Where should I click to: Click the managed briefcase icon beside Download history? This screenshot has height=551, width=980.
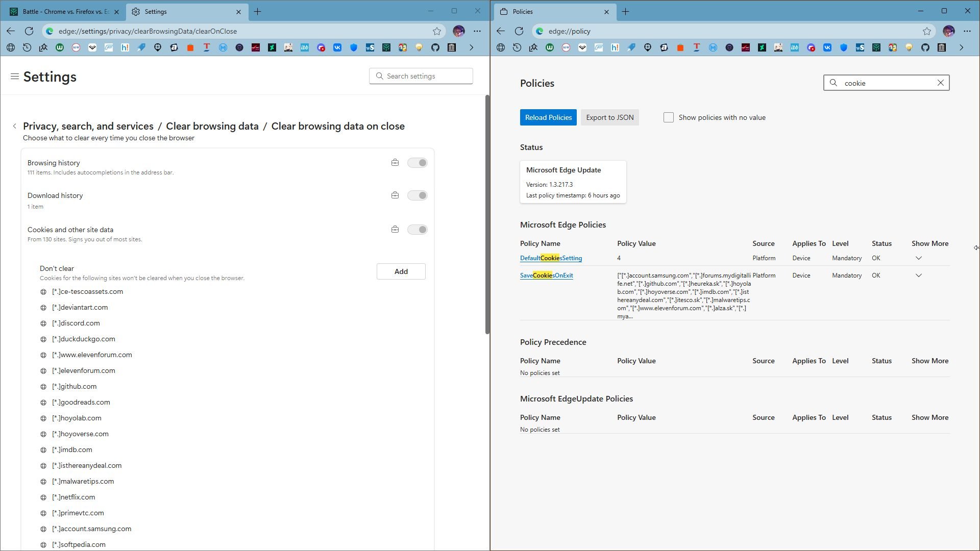[395, 195]
